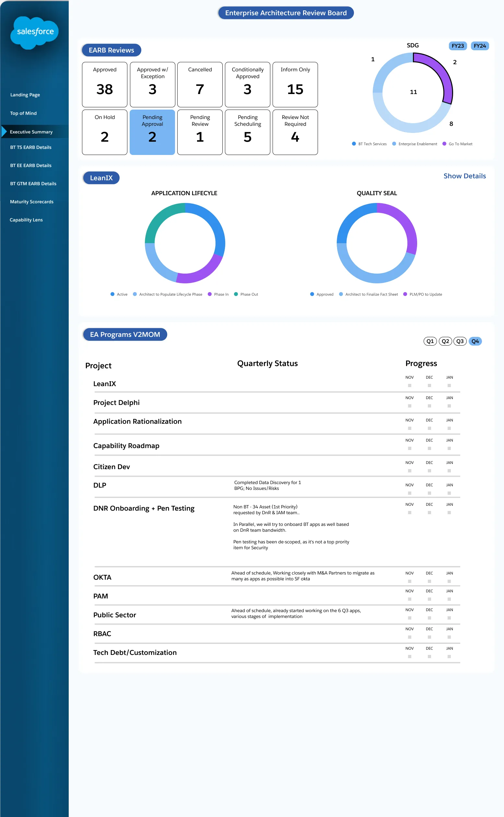Select the Q2 quarter filter
This screenshot has width=504, height=817.
click(445, 341)
